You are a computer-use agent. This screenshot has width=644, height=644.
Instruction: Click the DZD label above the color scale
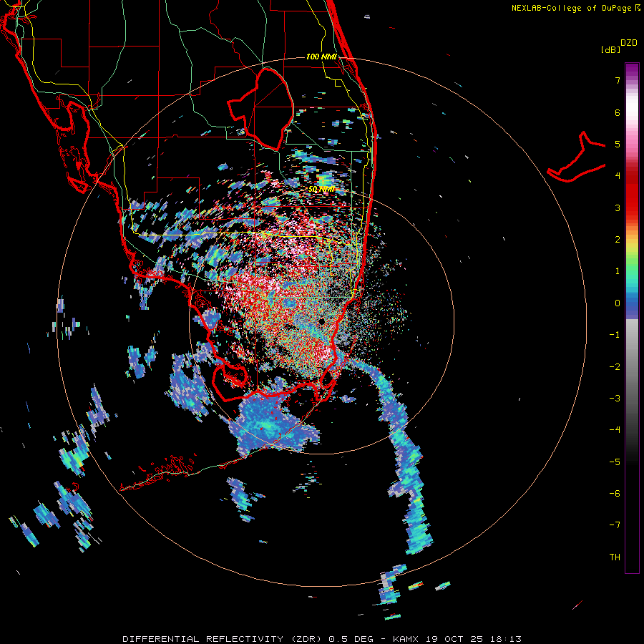(x=629, y=43)
